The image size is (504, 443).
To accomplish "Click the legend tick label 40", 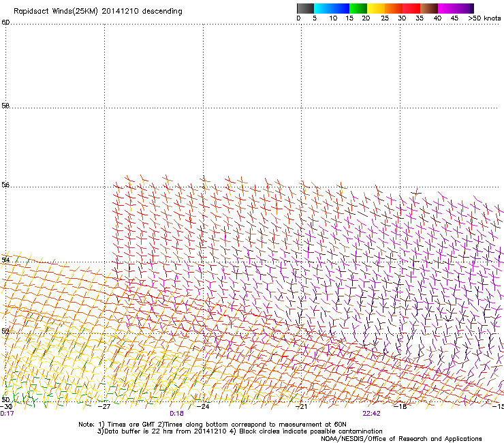I will [437, 18].
